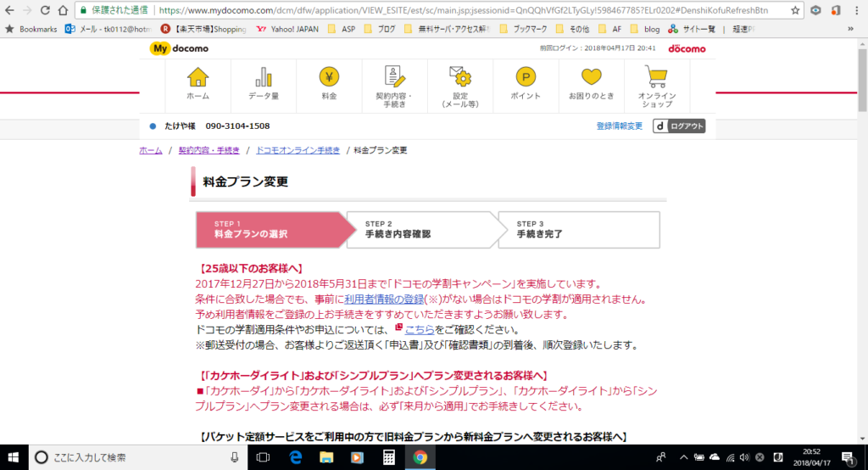Screen dimensions: 868x470
Task: Show hidden system tray icons chevron
Action: pyautogui.click(x=684, y=457)
